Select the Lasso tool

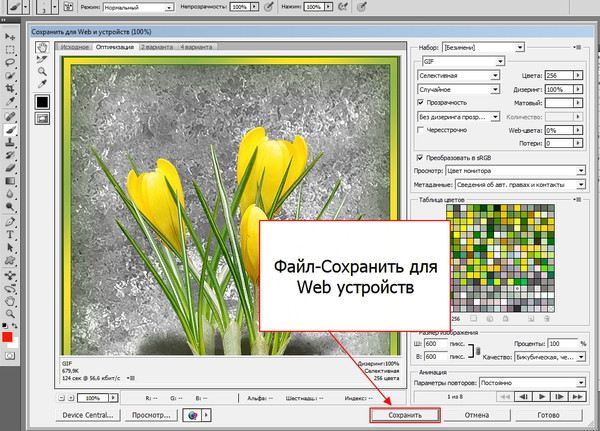[10, 62]
